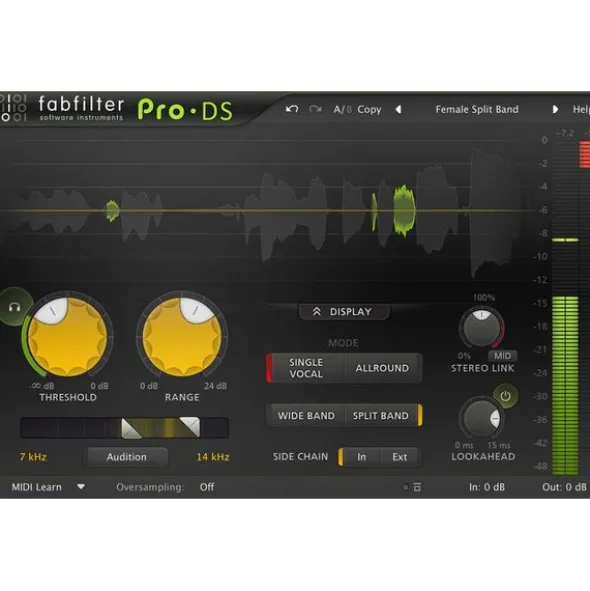This screenshot has height=591, width=590.
Task: Click the 14 kHz high frequency handle
Action: pyautogui.click(x=190, y=426)
